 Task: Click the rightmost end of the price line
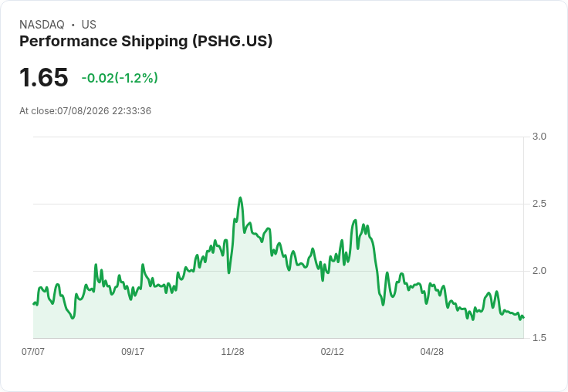(x=523, y=318)
